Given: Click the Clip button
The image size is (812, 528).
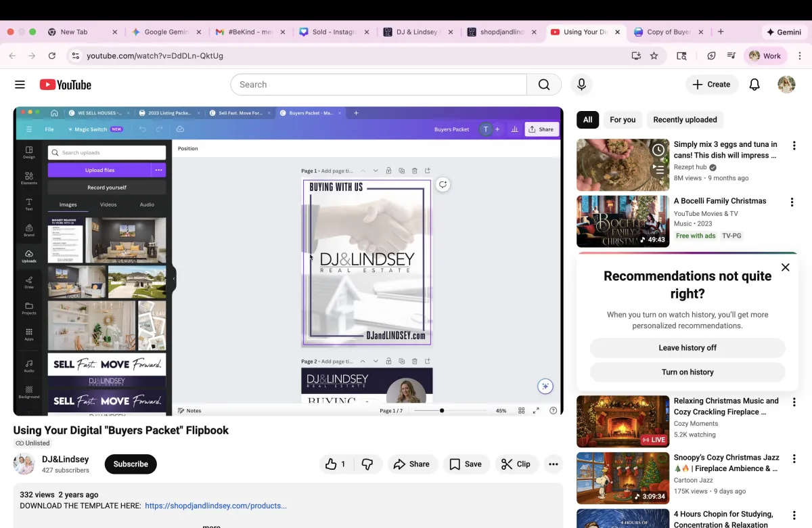Looking at the screenshot, I should [516, 464].
